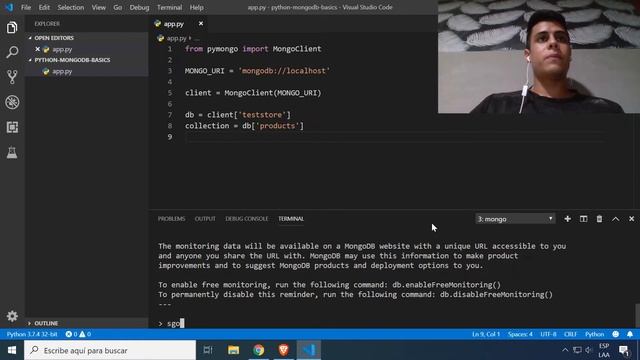The image size is (640, 360).
Task: Close app.py in Open Editors list
Action: (38, 49)
